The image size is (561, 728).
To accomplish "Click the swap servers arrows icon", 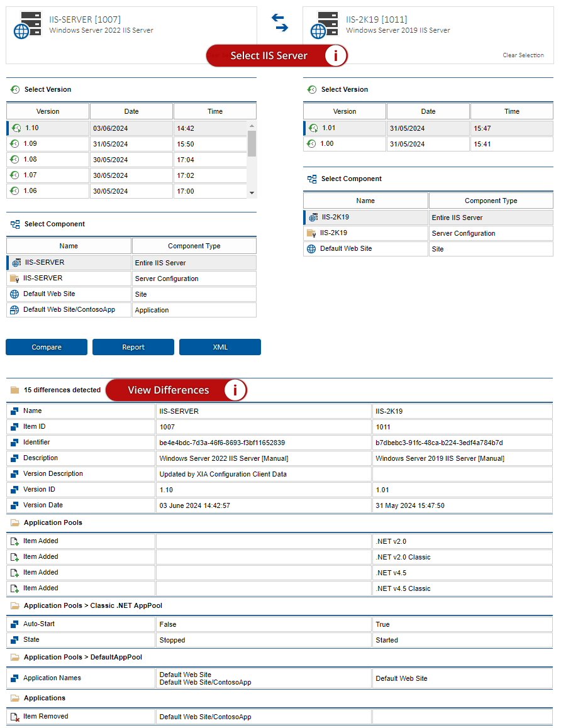I will [280, 23].
